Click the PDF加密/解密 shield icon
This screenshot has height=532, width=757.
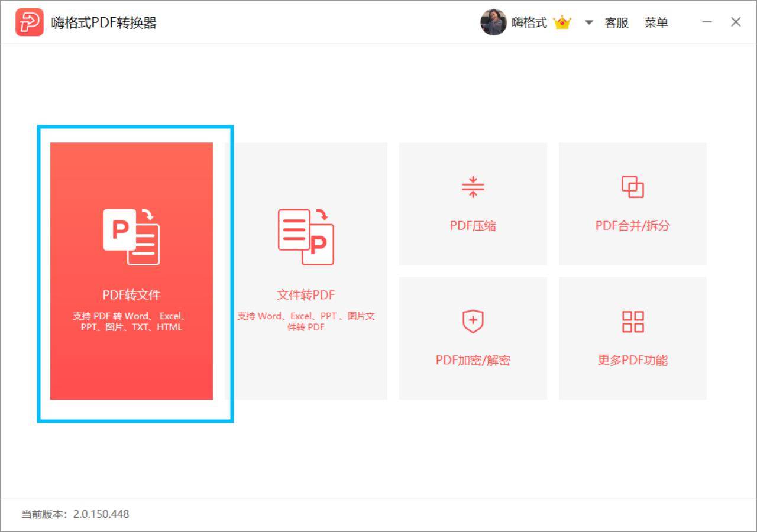473,322
